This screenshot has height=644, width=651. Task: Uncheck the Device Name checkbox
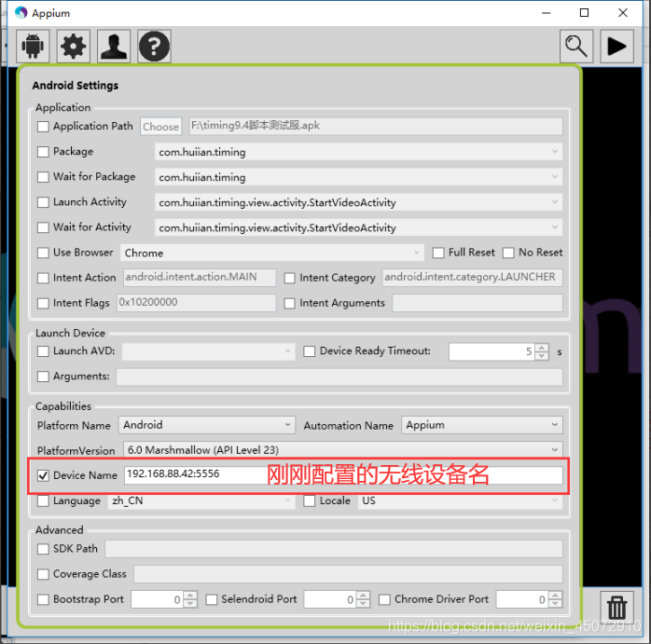coord(43,476)
